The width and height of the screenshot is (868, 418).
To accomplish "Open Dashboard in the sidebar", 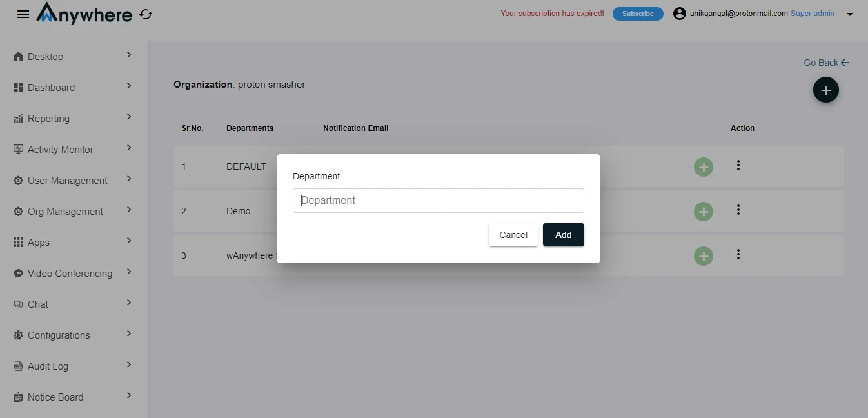I will pos(51,88).
